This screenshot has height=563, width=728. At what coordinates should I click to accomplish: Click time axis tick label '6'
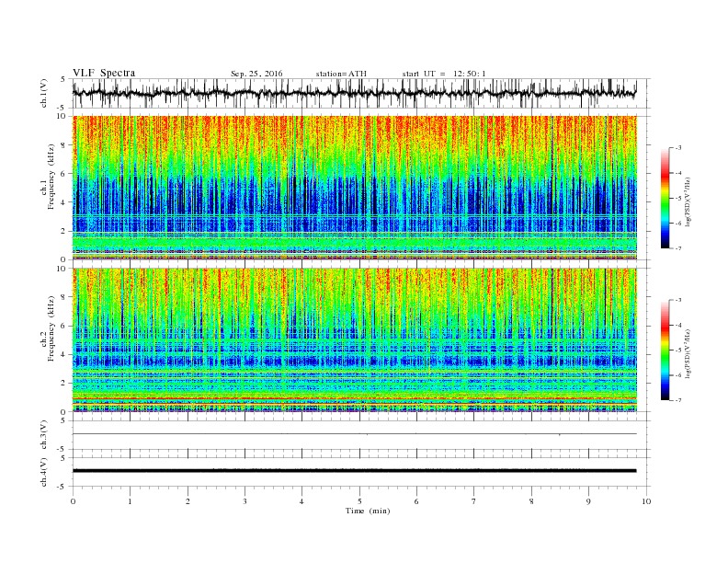click(416, 501)
